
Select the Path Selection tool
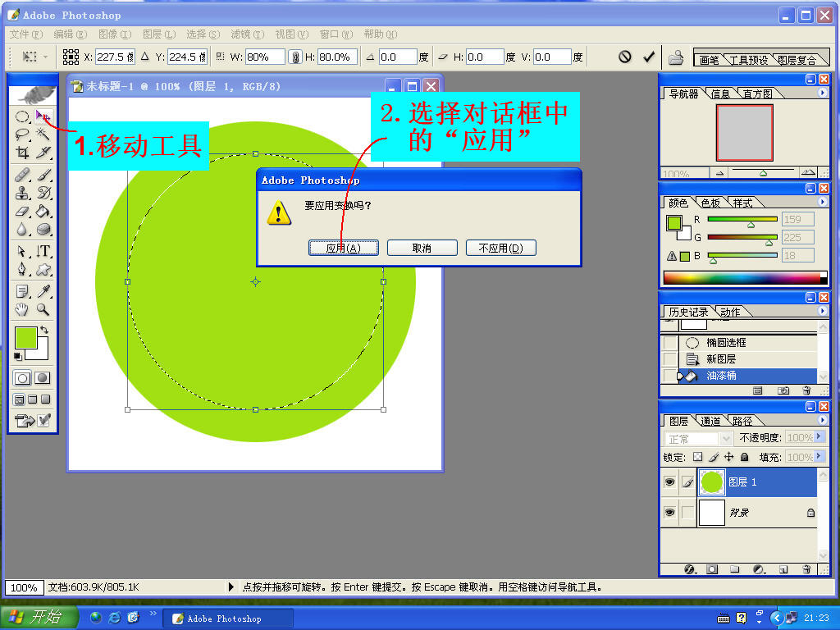22,251
